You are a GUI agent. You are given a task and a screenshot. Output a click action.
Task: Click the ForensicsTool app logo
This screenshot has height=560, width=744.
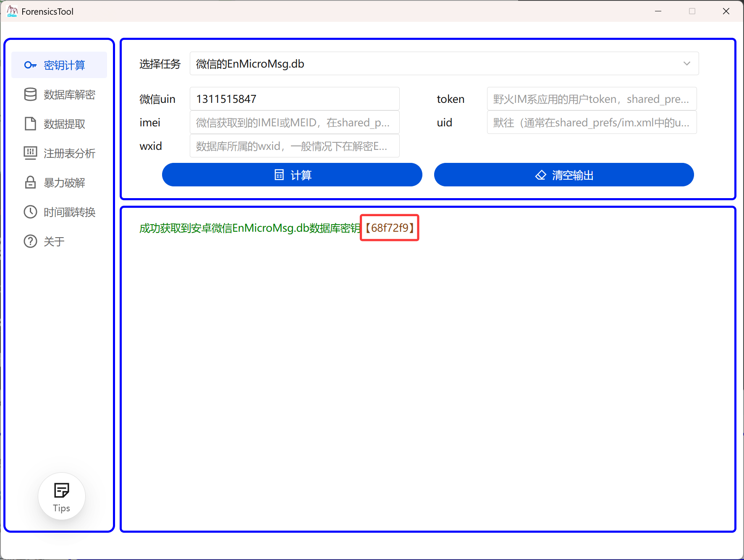[12, 11]
